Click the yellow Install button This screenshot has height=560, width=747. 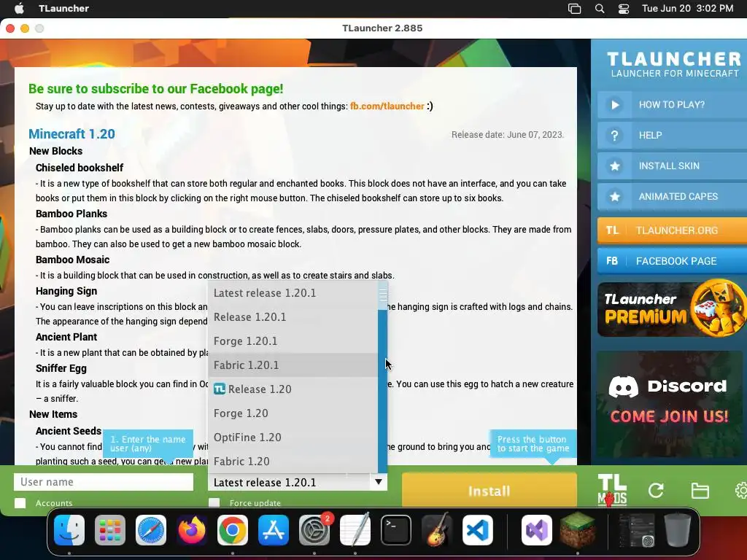(489, 491)
